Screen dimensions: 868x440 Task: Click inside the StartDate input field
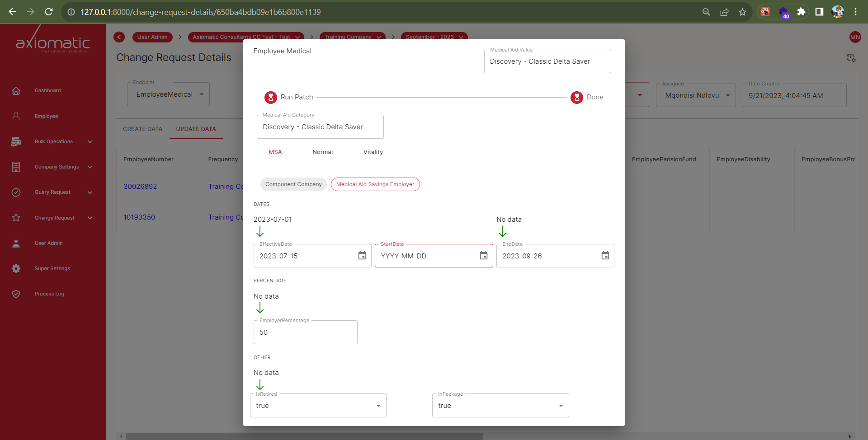pos(425,256)
